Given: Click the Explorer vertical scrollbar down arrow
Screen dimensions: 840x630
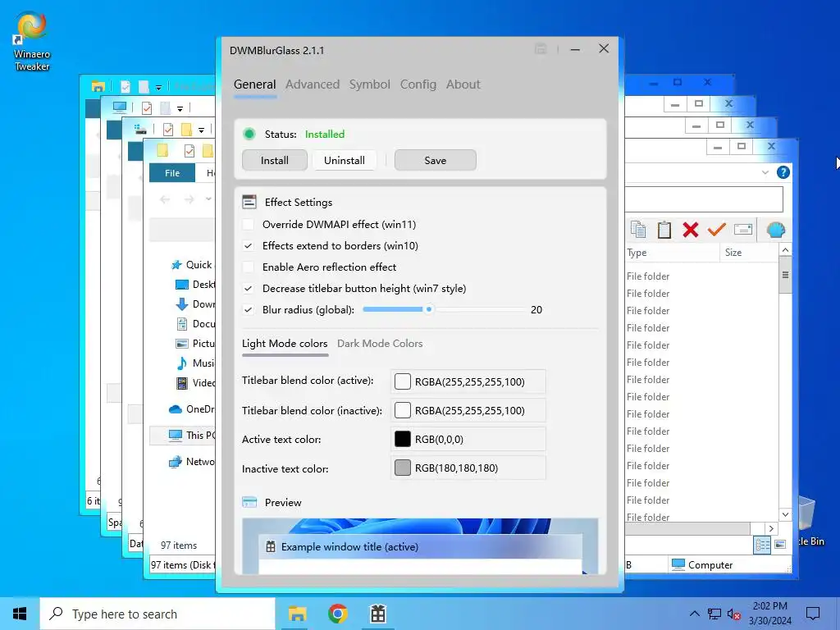Looking at the screenshot, I should [x=785, y=515].
